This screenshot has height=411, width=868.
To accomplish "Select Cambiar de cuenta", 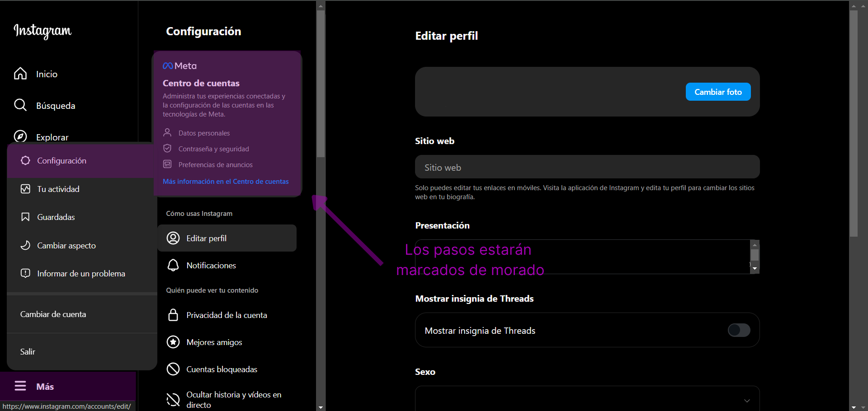I will pos(82,314).
